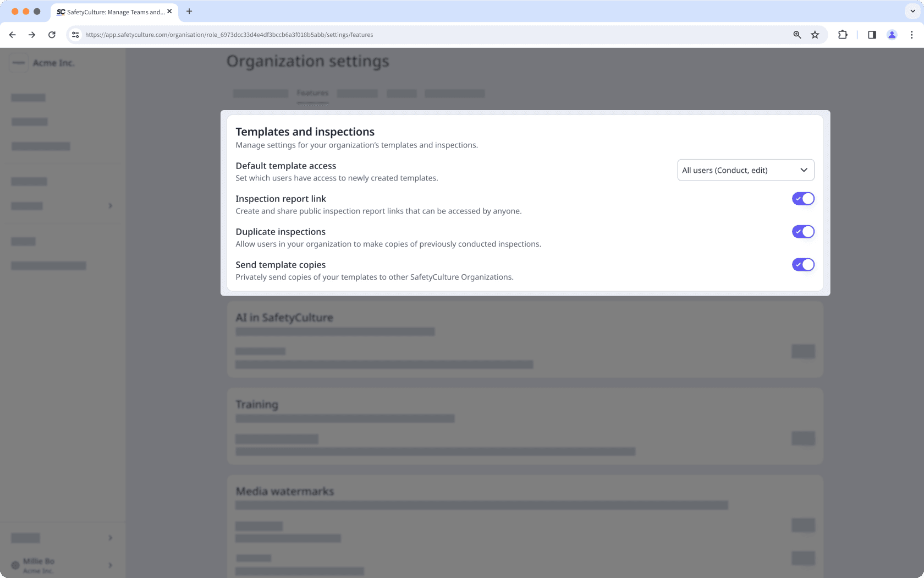Open the Default template access dropdown
Image resolution: width=924 pixels, height=578 pixels.
(746, 170)
